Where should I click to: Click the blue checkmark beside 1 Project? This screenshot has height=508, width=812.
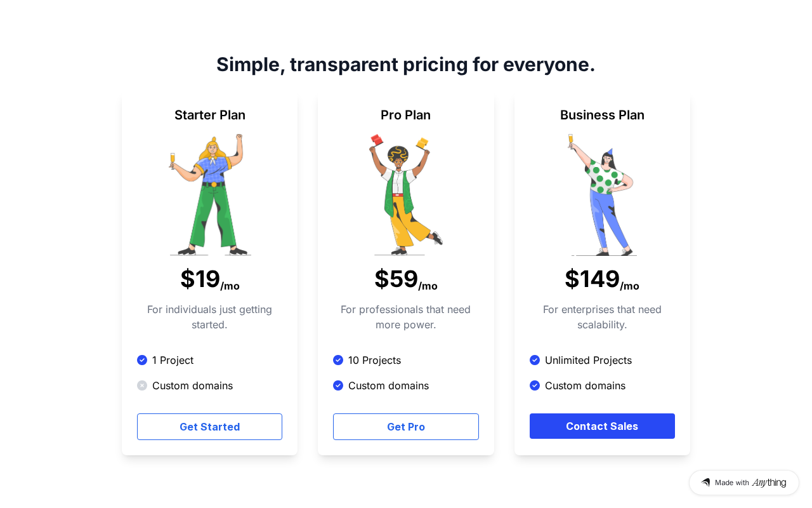[142, 360]
